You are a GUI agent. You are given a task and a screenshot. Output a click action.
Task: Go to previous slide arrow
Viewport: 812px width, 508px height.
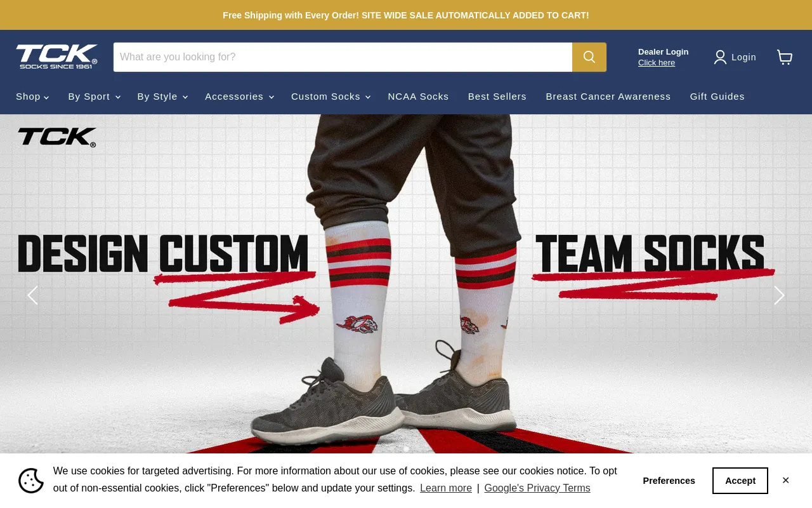pos(32,295)
